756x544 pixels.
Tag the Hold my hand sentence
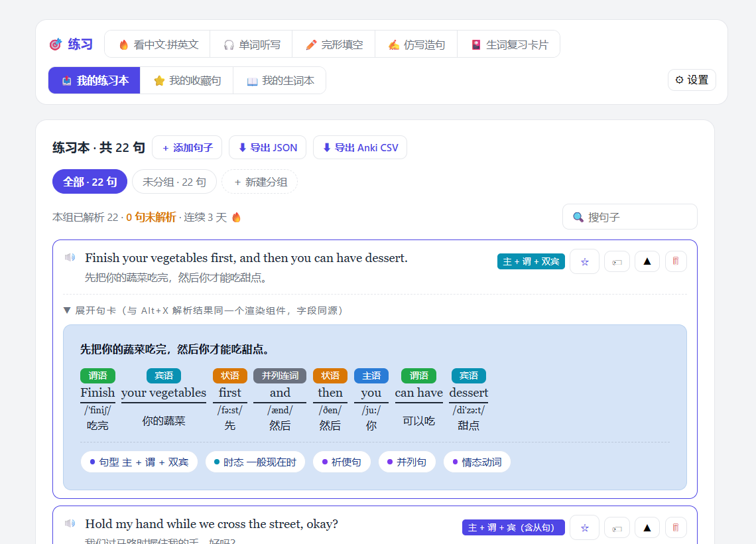click(x=617, y=528)
